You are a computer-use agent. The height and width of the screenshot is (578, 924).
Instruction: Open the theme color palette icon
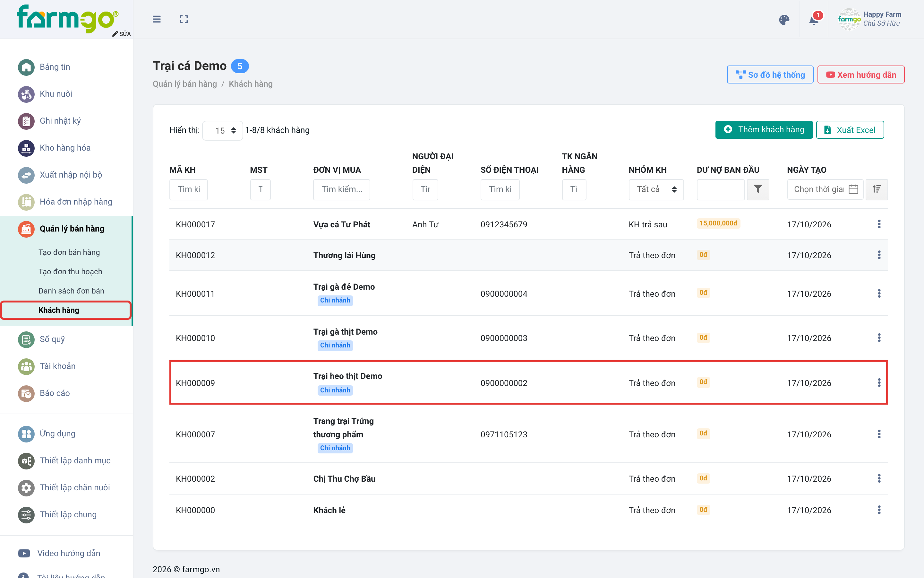point(784,20)
